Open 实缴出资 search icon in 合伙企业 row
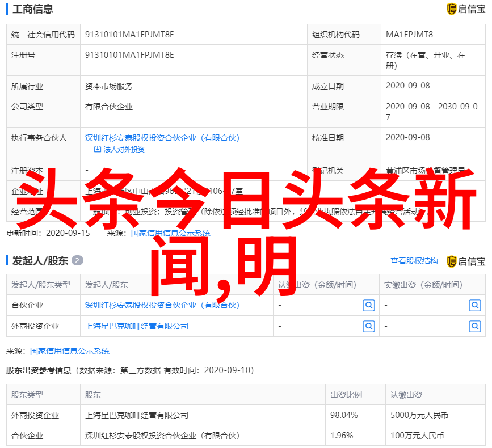Image resolution: width=492 pixels, height=448 pixels. [475, 305]
